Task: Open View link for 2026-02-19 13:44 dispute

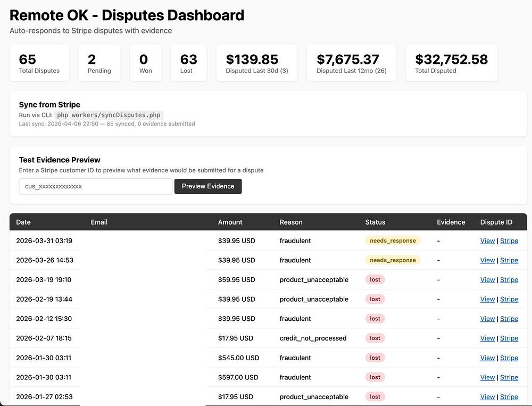Action: click(487, 299)
